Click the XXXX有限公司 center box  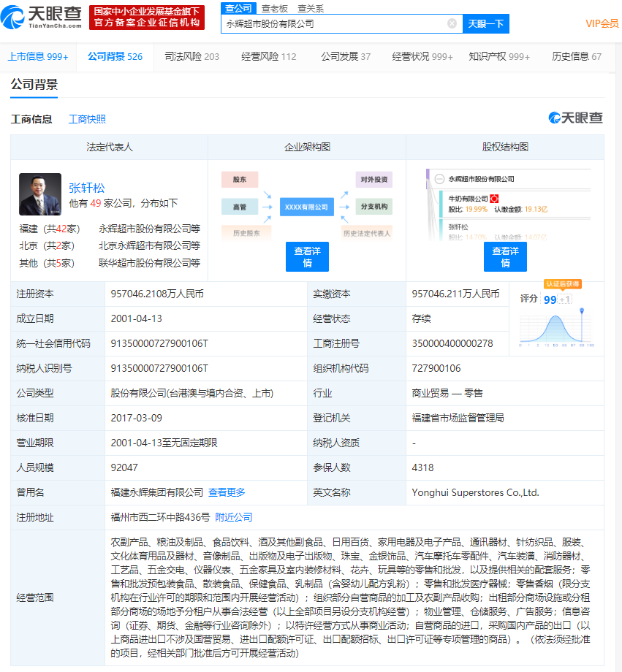tap(307, 207)
